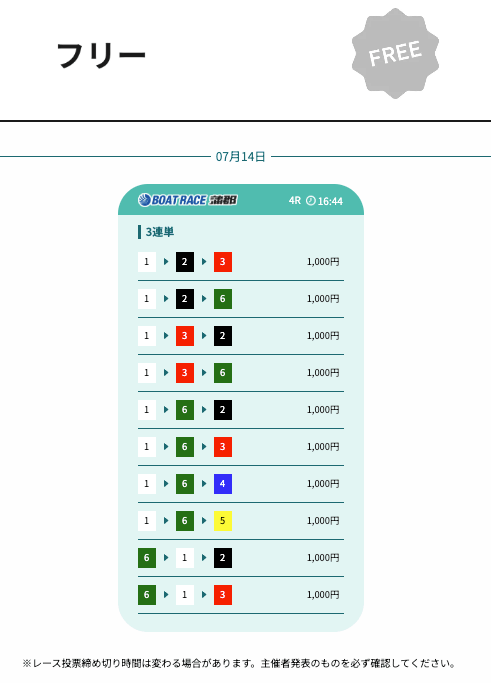Click the 1,000円 amount in the 1-3-2 row
The height and width of the screenshot is (683, 491).
coord(323,336)
